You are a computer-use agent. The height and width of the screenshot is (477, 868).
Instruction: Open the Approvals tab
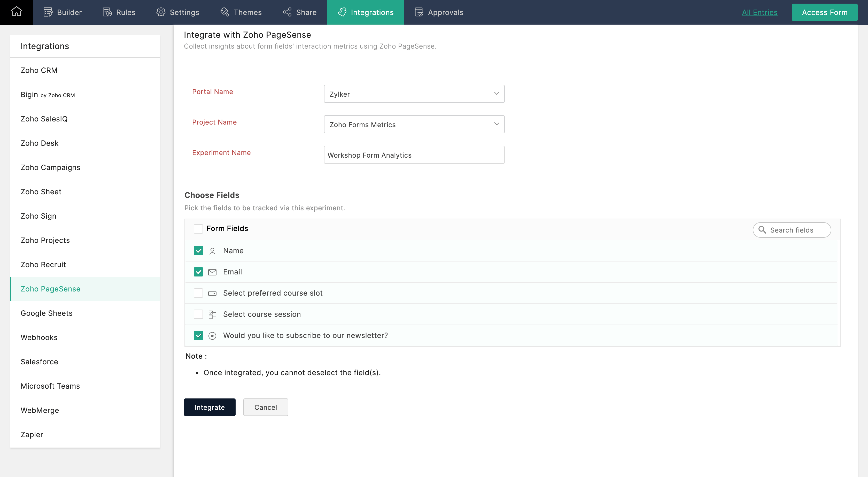point(439,12)
